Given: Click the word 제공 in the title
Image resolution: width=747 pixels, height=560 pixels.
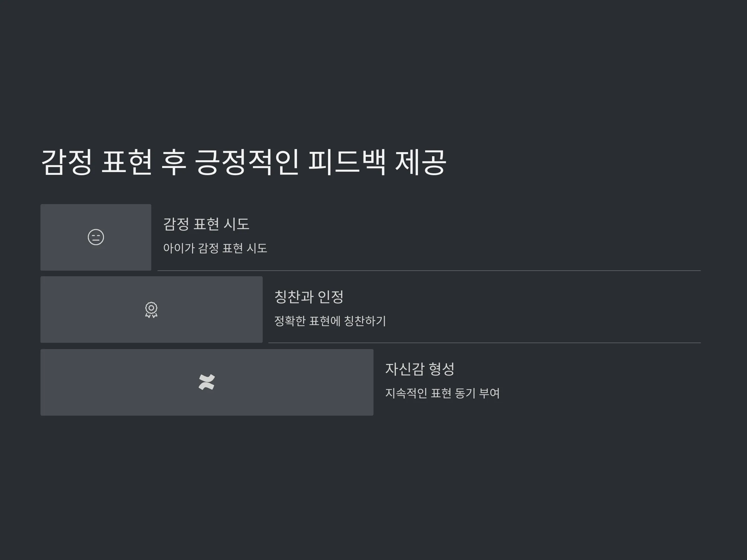Looking at the screenshot, I should (x=421, y=162).
